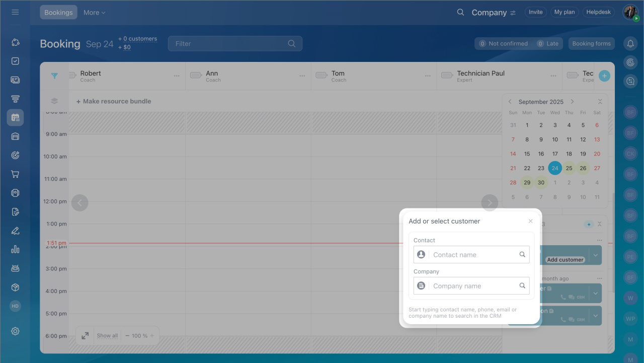Go to next month in calendar

click(x=572, y=102)
